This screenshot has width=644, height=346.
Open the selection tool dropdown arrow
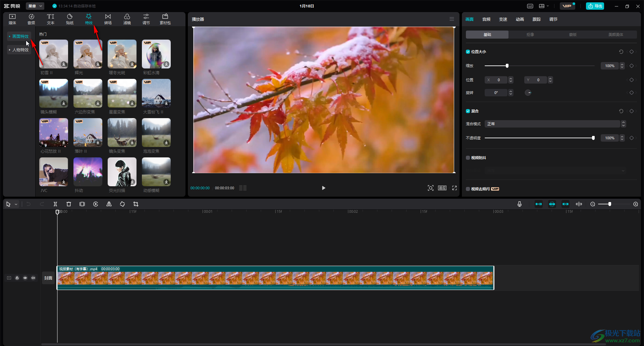tap(16, 204)
